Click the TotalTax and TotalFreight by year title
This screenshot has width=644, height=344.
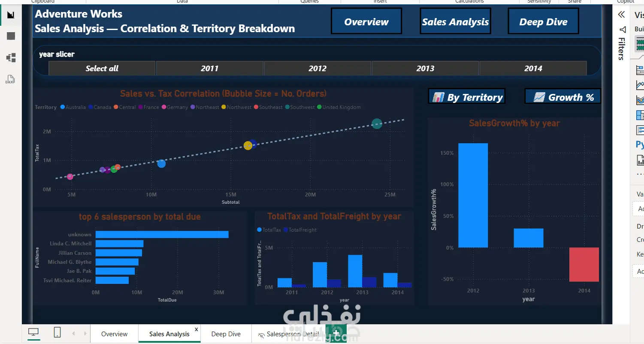(334, 217)
